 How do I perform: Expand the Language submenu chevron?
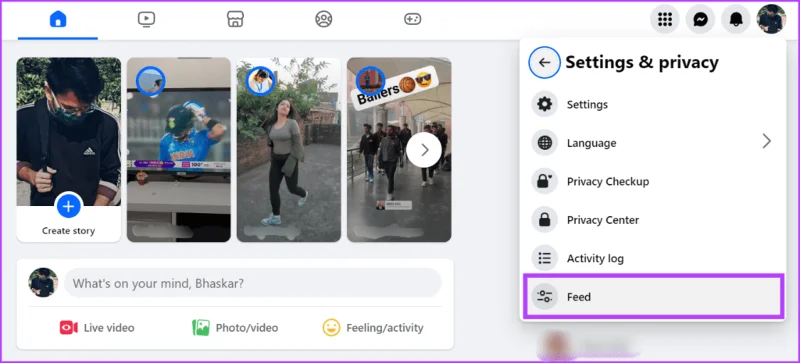[x=766, y=141]
